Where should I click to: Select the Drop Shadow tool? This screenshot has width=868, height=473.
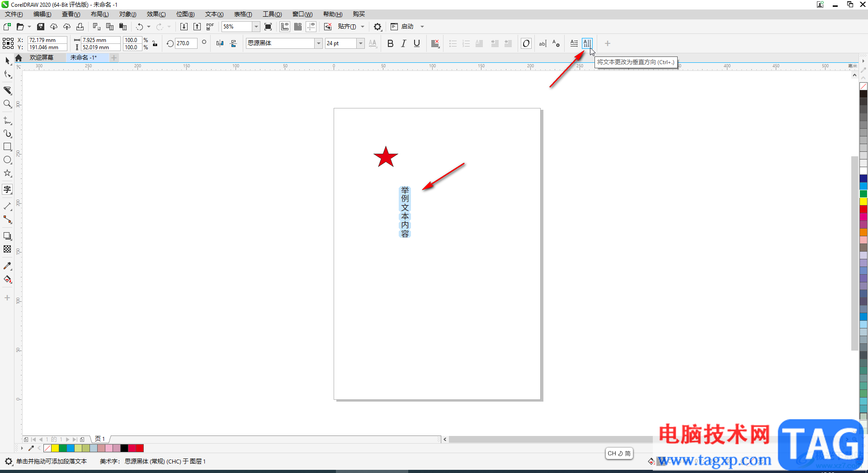[7, 236]
